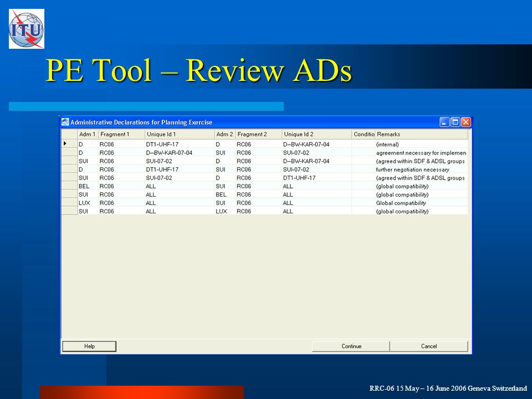The height and width of the screenshot is (399, 532).
Task: Select the ALL Unique Id 1 cell in the LUX row
Action: [180, 203]
